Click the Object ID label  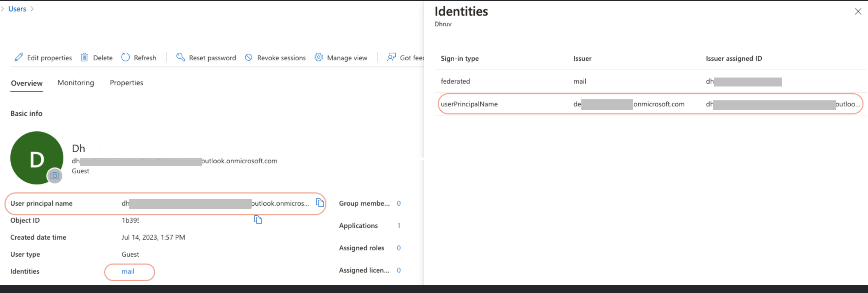25,221
